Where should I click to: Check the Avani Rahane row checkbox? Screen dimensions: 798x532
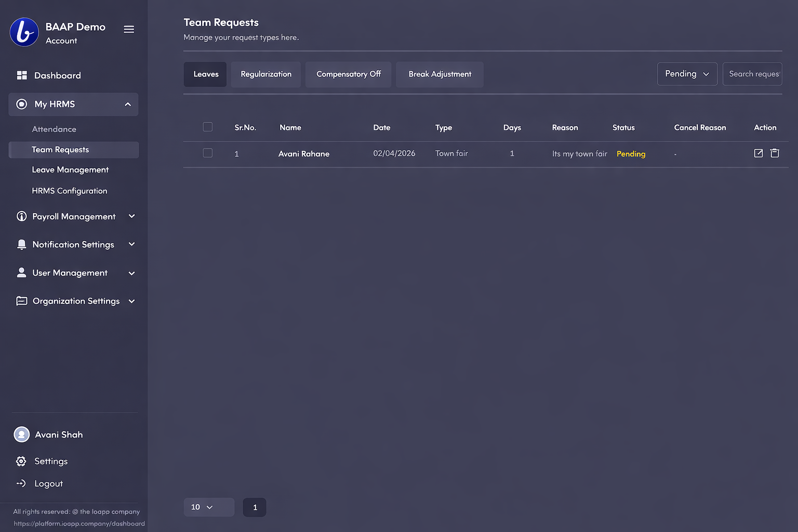pyautogui.click(x=208, y=153)
